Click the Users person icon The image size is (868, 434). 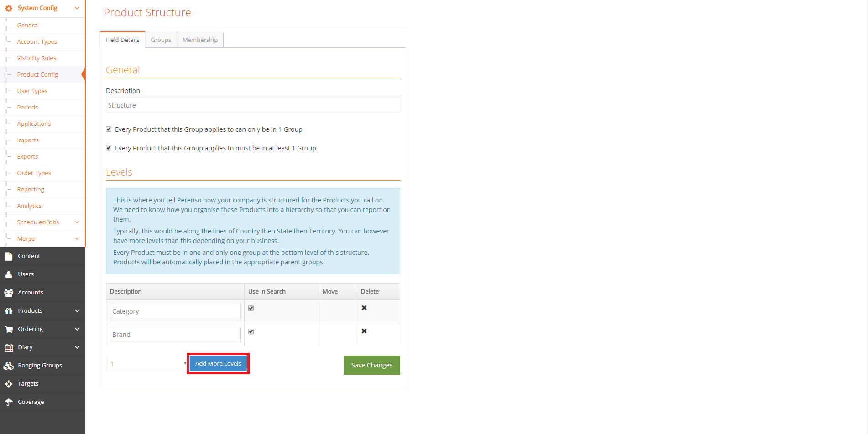(x=9, y=274)
